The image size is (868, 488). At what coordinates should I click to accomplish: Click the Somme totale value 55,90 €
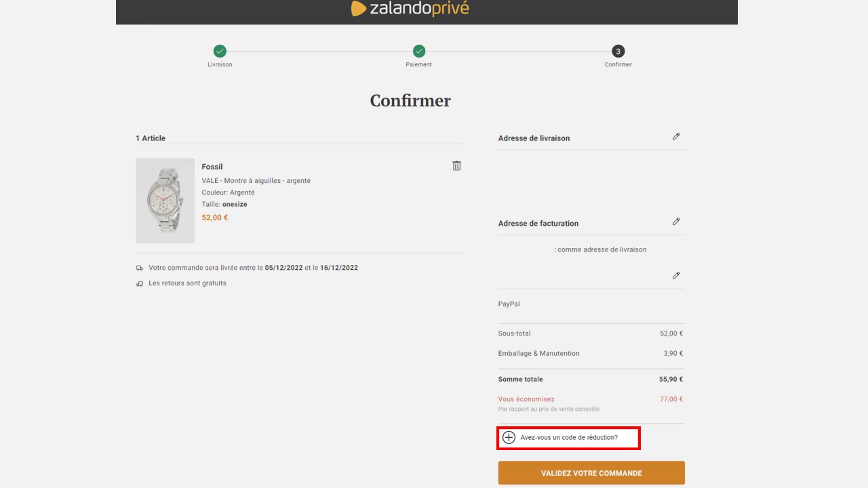tap(671, 380)
